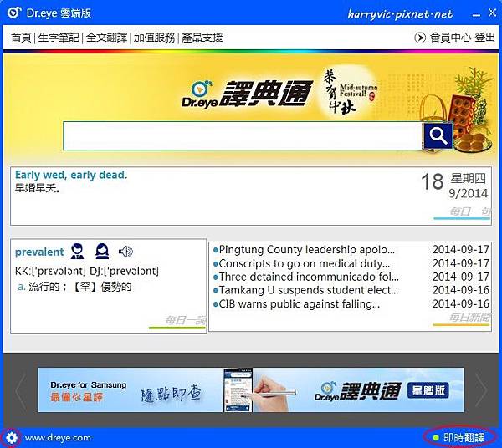This screenshot has height=448, width=502.
Task: Click the 每日一詞 label
Action: point(185,320)
